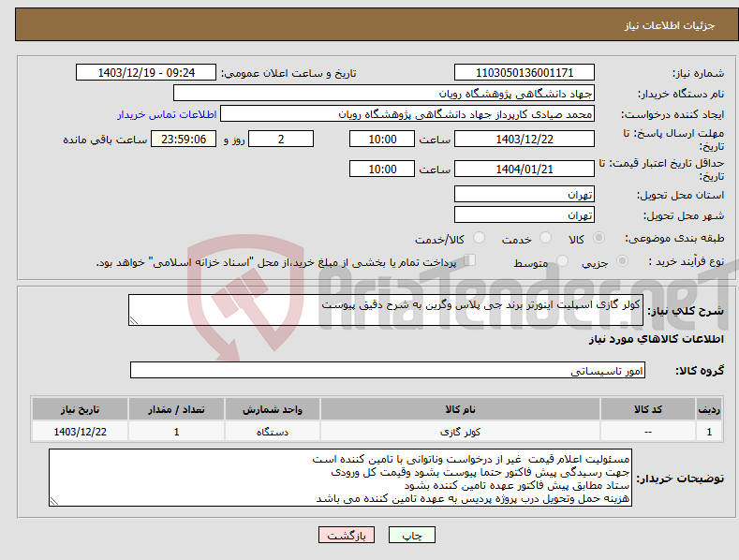Click the نام کالا column header
This screenshot has height=560, width=739.
pos(460,409)
